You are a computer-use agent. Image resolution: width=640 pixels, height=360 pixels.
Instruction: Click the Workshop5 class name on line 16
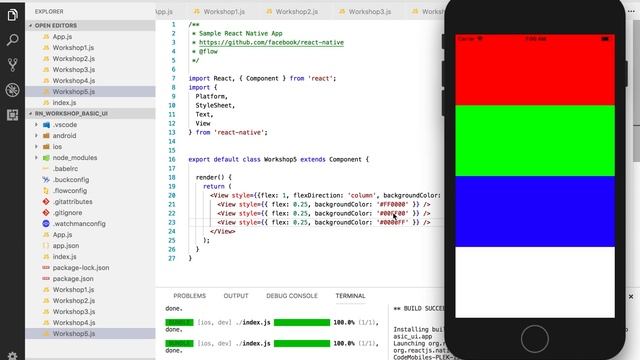pos(280,160)
